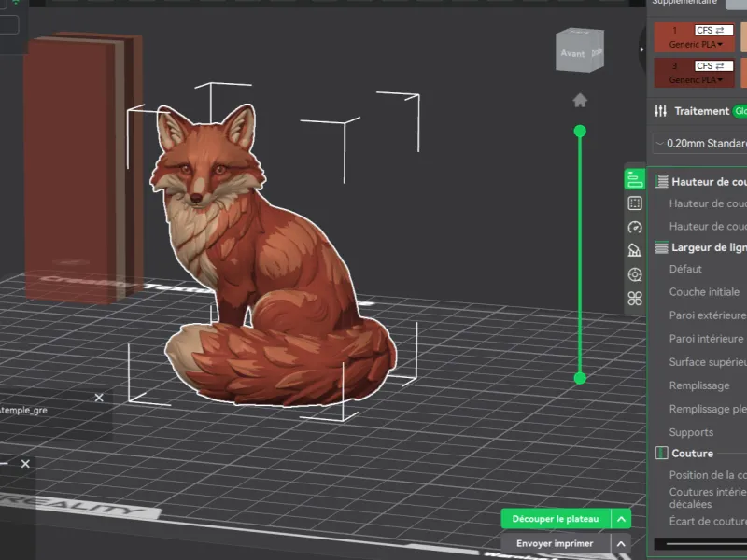Viewport: 747px width, 560px height.
Task: Toggle the green Global process switch
Action: pyautogui.click(x=740, y=111)
